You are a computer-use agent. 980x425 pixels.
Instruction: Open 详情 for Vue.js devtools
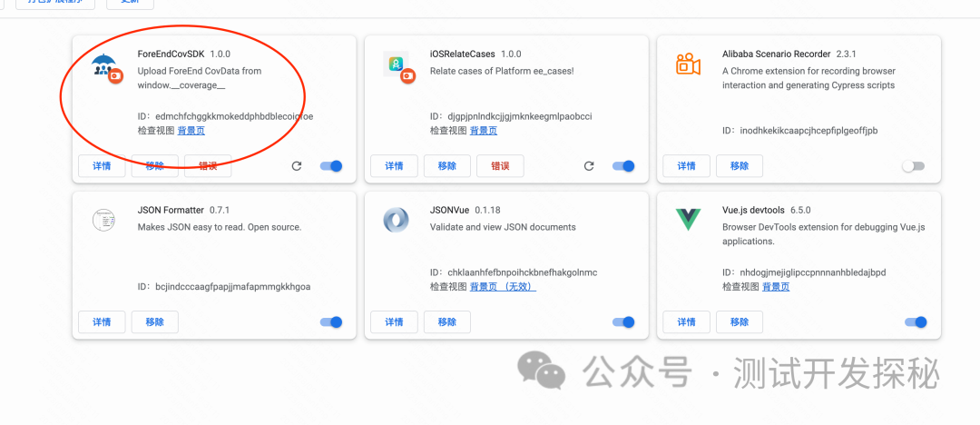[x=686, y=321]
